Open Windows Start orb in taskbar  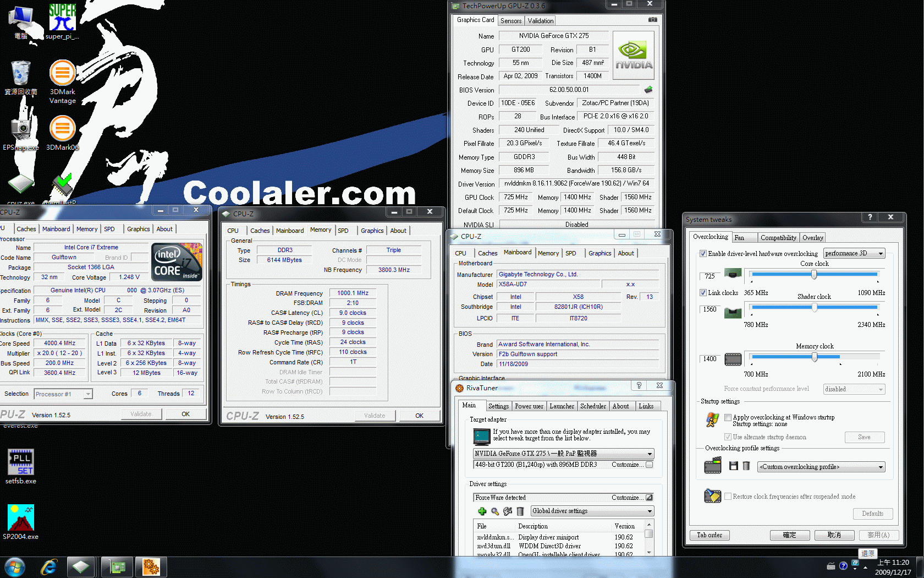(x=14, y=567)
